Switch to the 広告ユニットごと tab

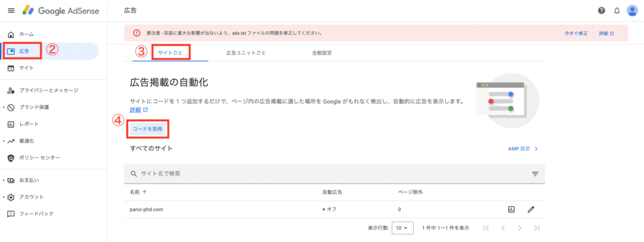[x=246, y=53]
